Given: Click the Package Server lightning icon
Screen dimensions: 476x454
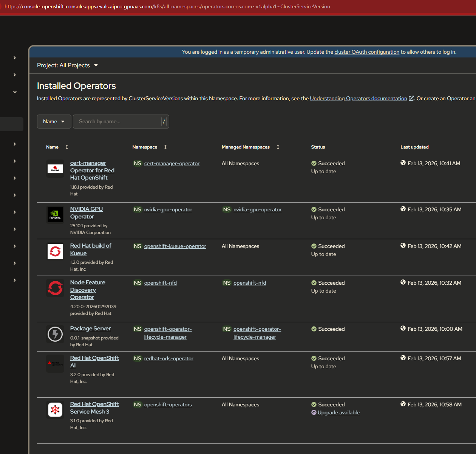Looking at the screenshot, I should (55, 334).
